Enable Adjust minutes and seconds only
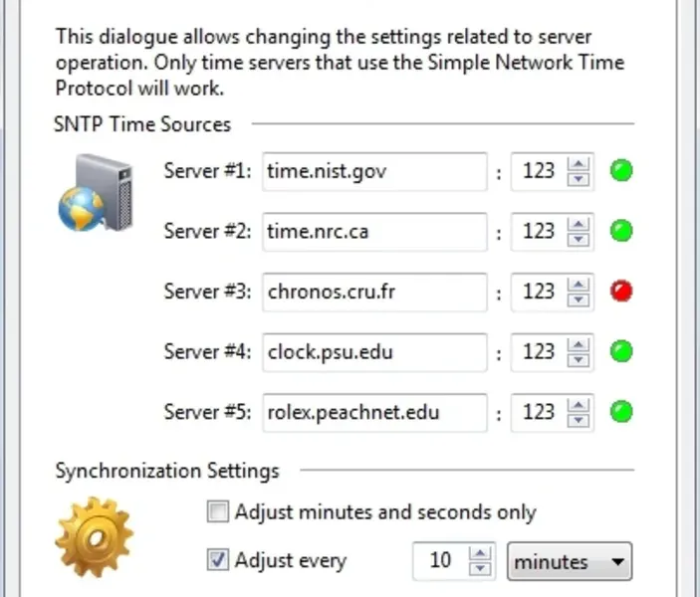Screen dimensions: 700x597 [218, 512]
